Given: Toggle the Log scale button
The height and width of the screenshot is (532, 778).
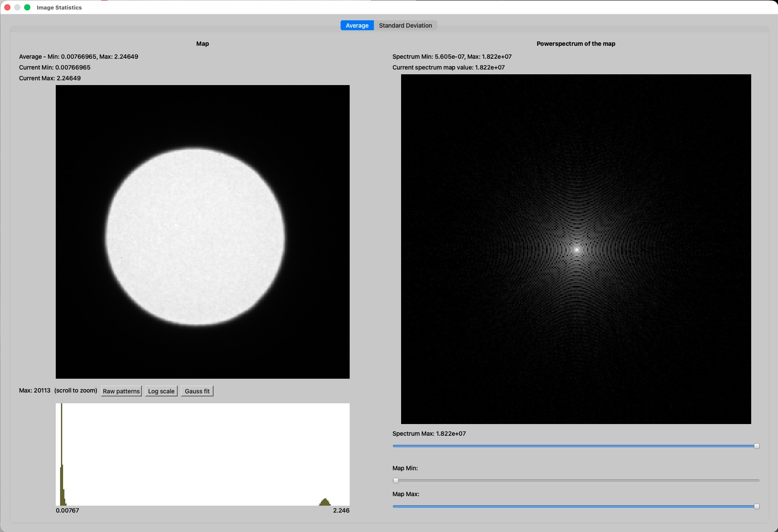Looking at the screenshot, I should (x=161, y=391).
